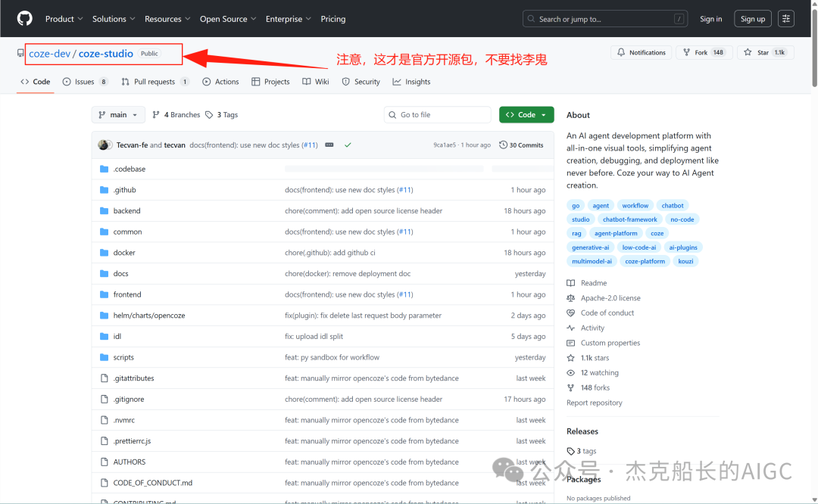The height and width of the screenshot is (504, 818).
Task: Expand the Product menu
Action: point(64,19)
